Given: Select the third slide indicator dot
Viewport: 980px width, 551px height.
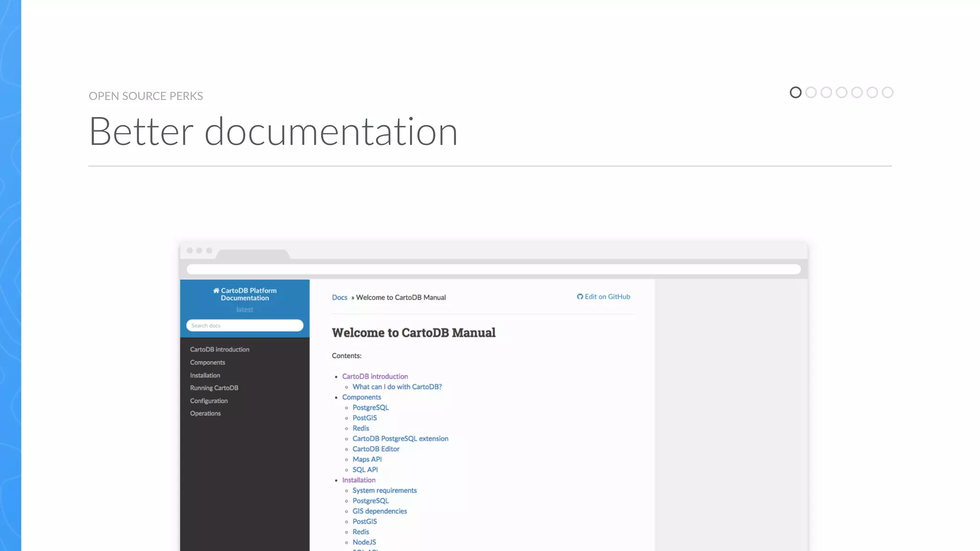Looking at the screenshot, I should [826, 92].
